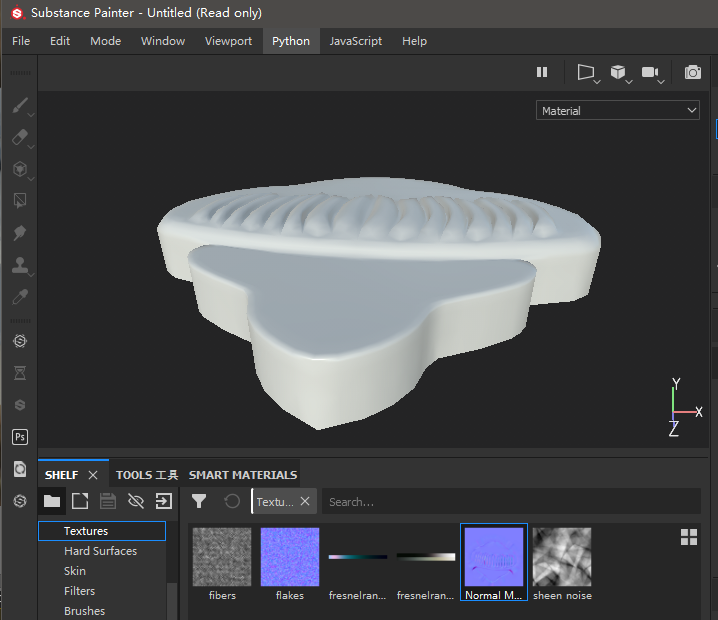The image size is (718, 620).
Task: Open the Mode menu
Action: pyautogui.click(x=106, y=41)
